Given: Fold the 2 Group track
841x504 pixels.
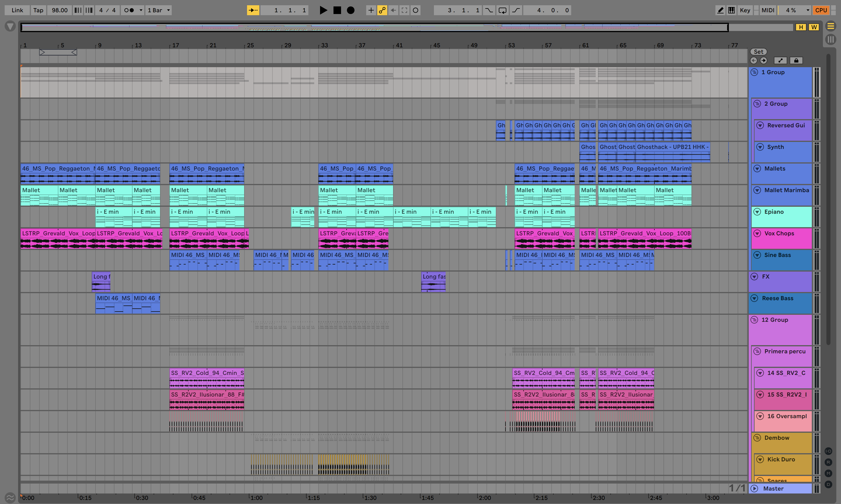Looking at the screenshot, I should (757, 104).
